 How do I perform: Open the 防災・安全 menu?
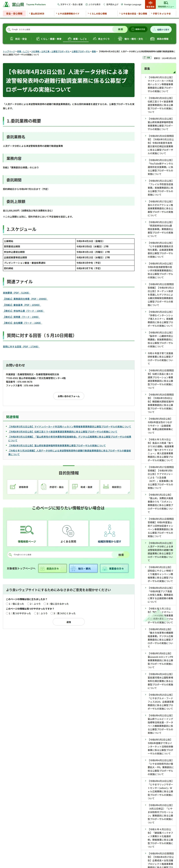[x=18, y=39]
